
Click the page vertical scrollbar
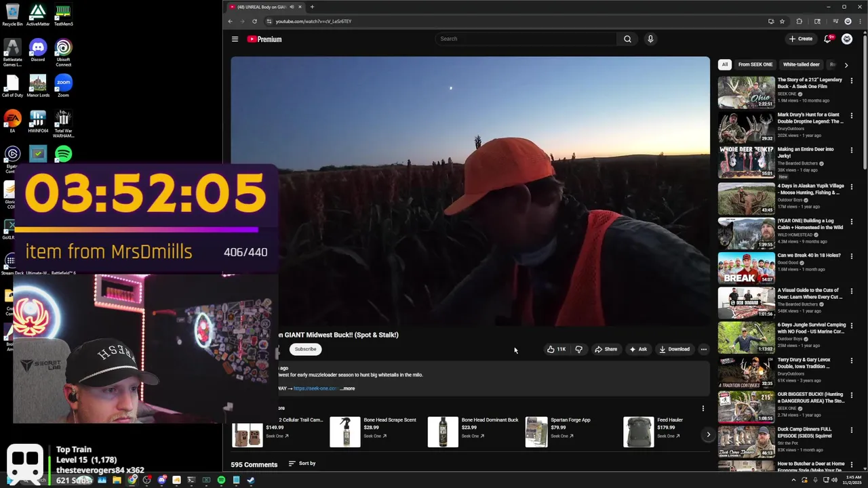(x=865, y=102)
